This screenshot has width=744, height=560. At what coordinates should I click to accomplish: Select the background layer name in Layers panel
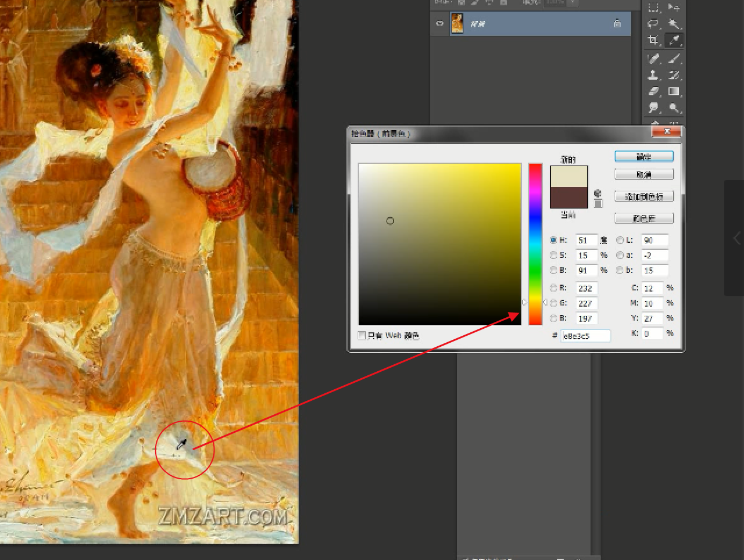(x=478, y=24)
